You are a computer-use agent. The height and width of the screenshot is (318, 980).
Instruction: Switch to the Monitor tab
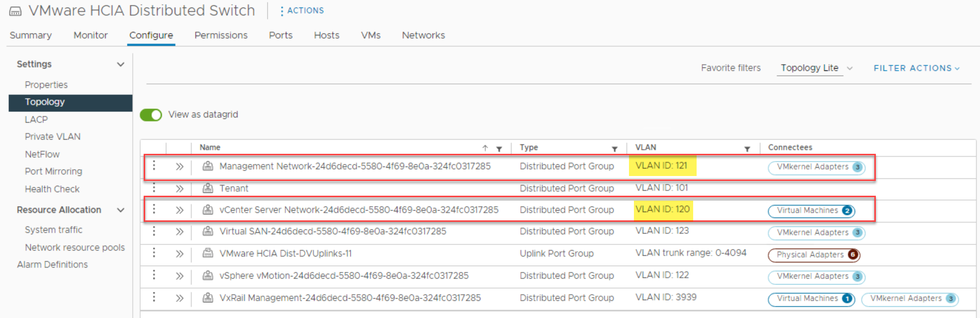click(90, 35)
